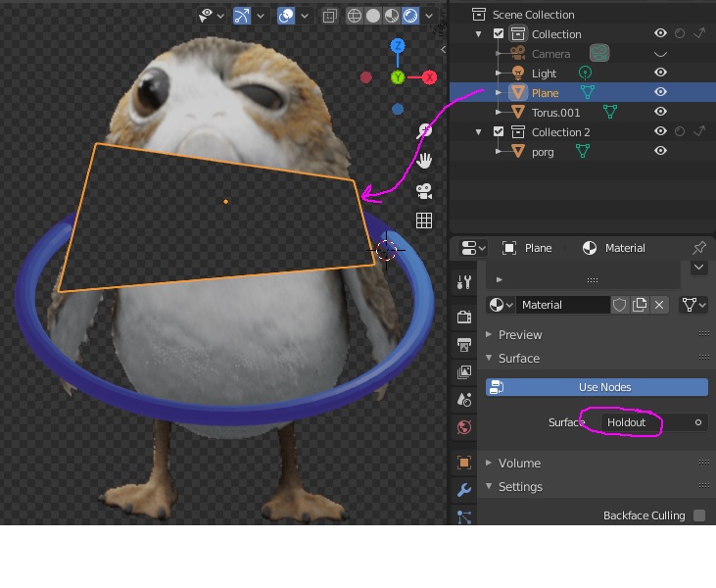Uncheck the Collection exclude checkbox
Viewport: 716px width, 588px height.
499,33
